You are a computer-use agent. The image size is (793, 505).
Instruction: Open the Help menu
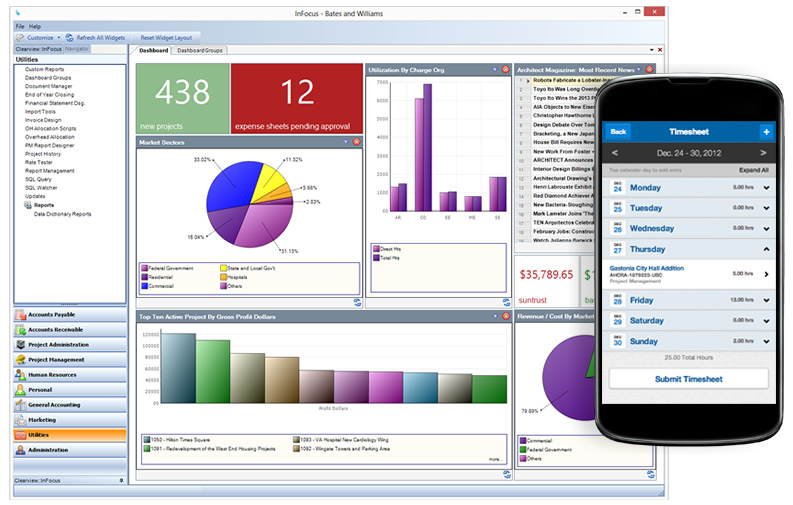[35, 26]
